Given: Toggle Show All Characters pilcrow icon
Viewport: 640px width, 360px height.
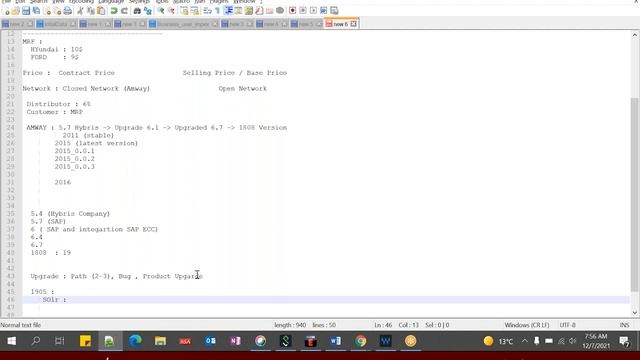Looking at the screenshot, I should [218, 11].
